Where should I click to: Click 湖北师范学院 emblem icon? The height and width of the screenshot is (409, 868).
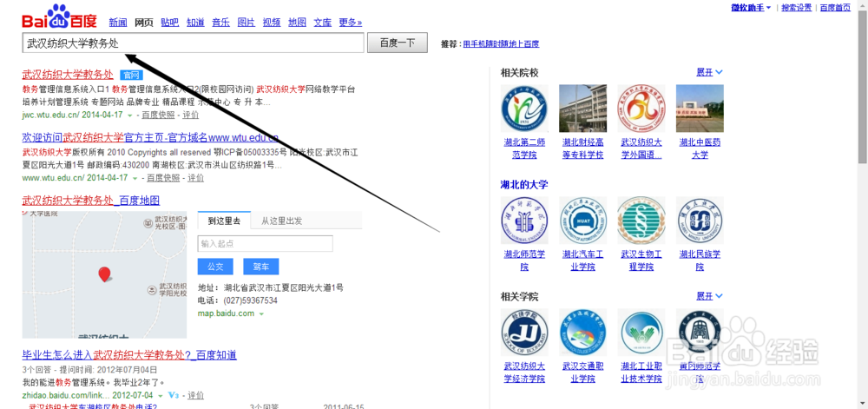point(524,221)
